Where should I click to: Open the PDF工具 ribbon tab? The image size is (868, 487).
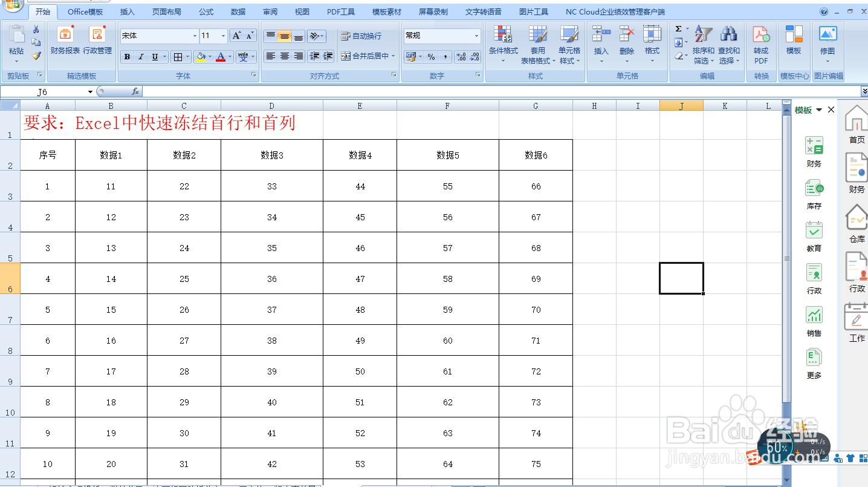340,11
